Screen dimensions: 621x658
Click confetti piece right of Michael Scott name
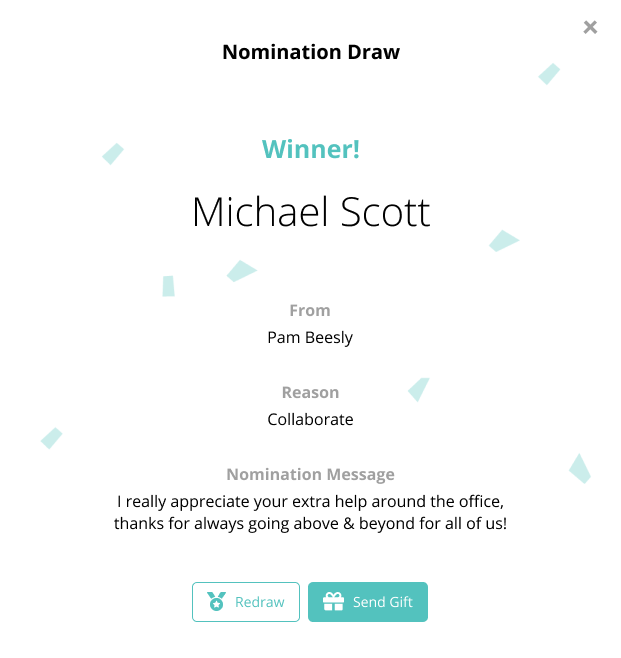[502, 240]
